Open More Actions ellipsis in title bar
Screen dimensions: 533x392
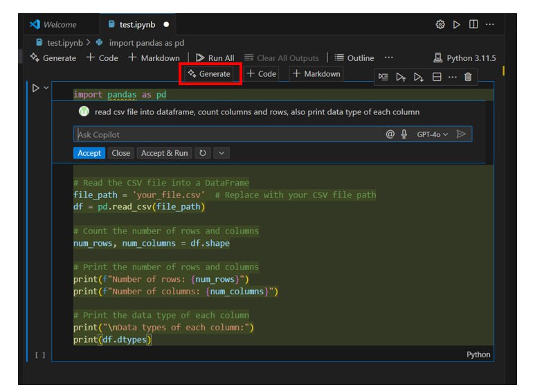point(490,24)
